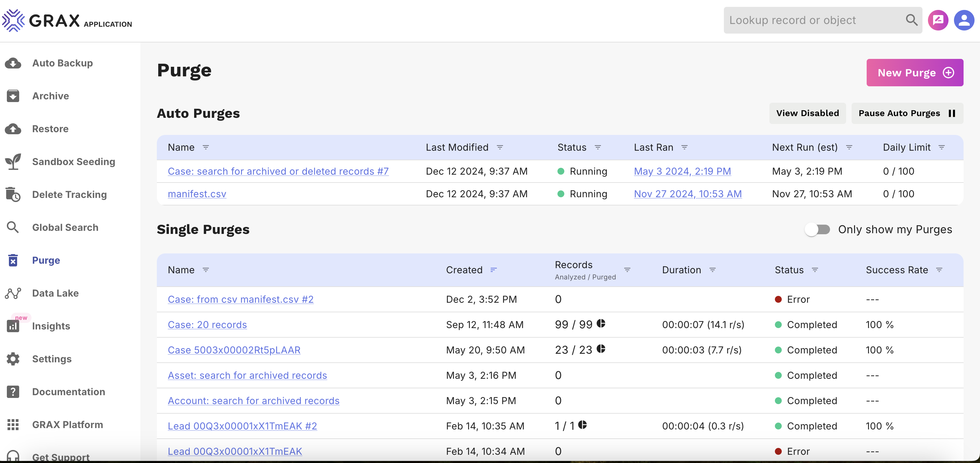Image resolution: width=980 pixels, height=463 pixels.
Task: Open May 3 2024, 2:19 PM last ran link
Action: pos(682,171)
